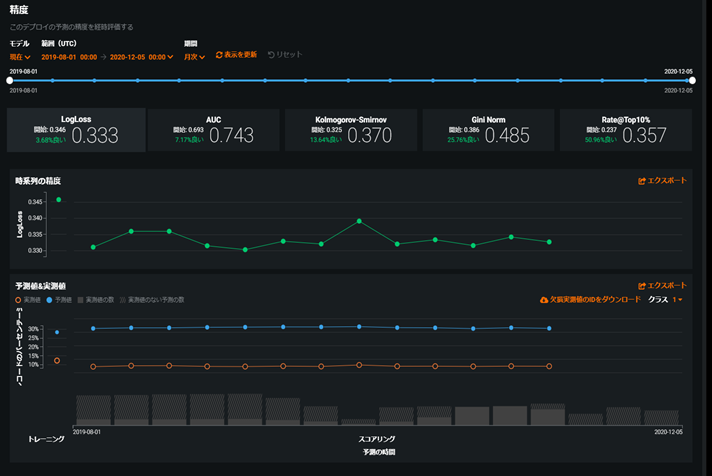Click the リセット reset arrow icon
Screen dimensions: 712x476
(x=271, y=55)
